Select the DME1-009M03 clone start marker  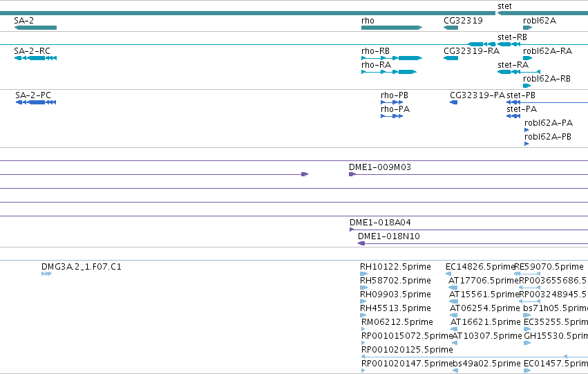pos(352,174)
